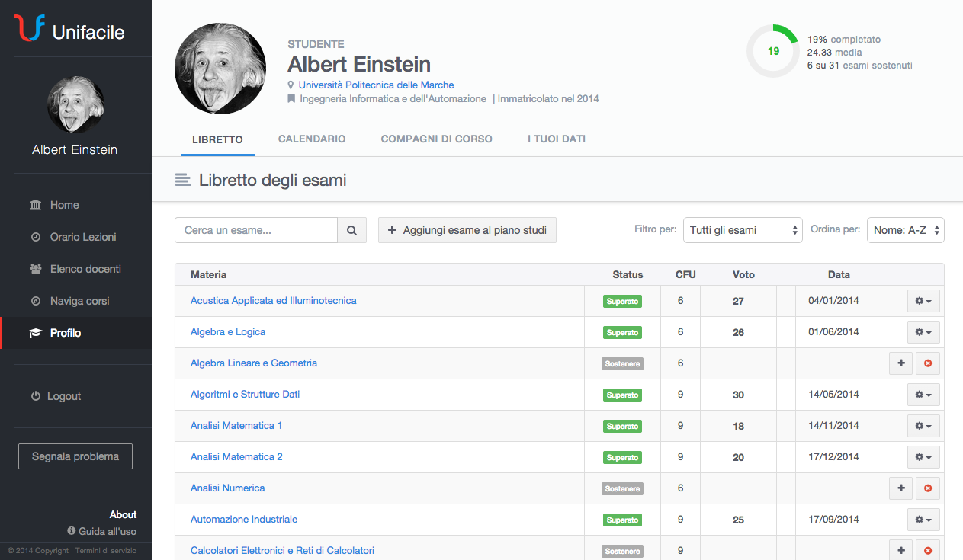The width and height of the screenshot is (963, 560).
Task: Open the Ordina per dropdown Nome: A-Z
Action: (x=906, y=230)
